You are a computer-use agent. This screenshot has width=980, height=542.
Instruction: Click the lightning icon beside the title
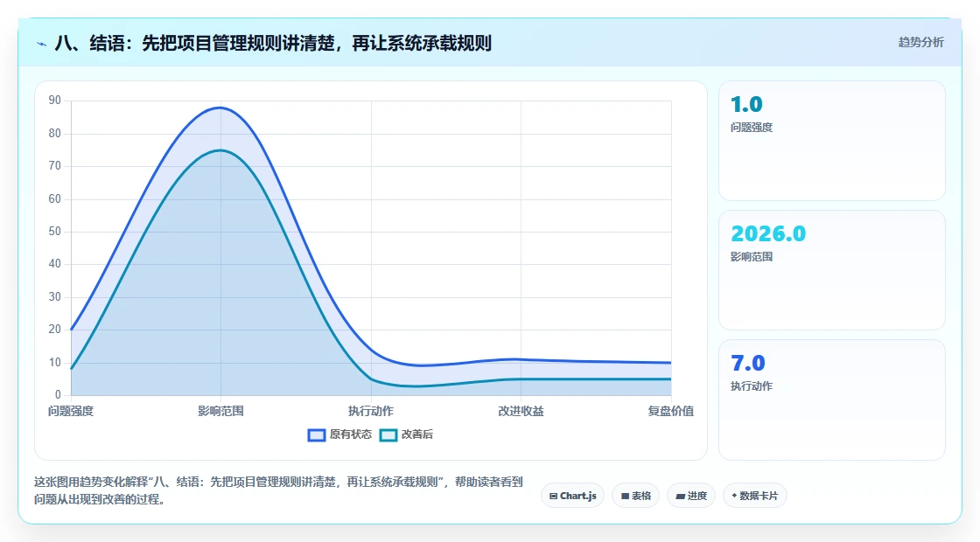[42, 44]
